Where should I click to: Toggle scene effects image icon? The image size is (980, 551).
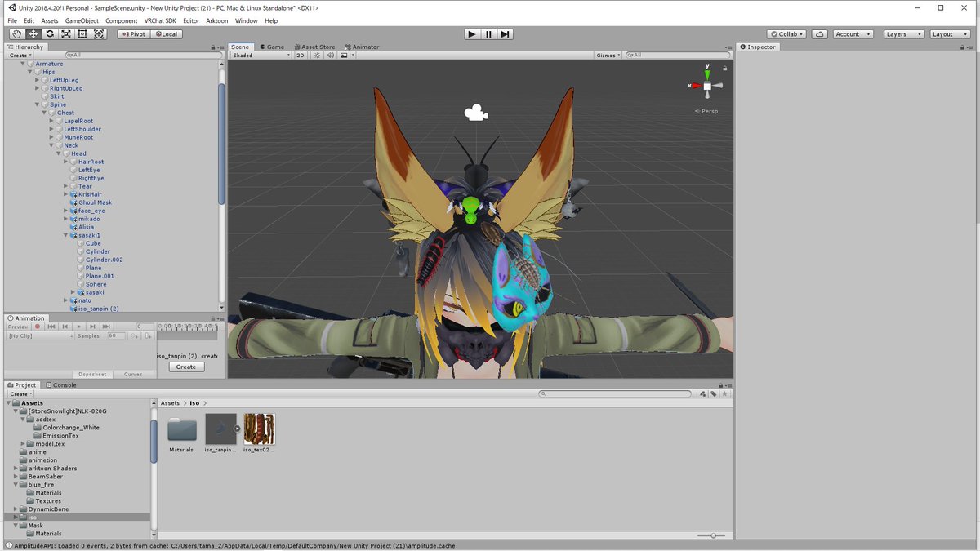[x=345, y=55]
